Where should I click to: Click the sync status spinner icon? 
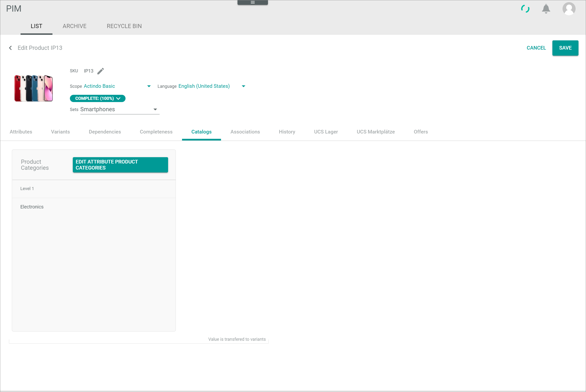525,9
